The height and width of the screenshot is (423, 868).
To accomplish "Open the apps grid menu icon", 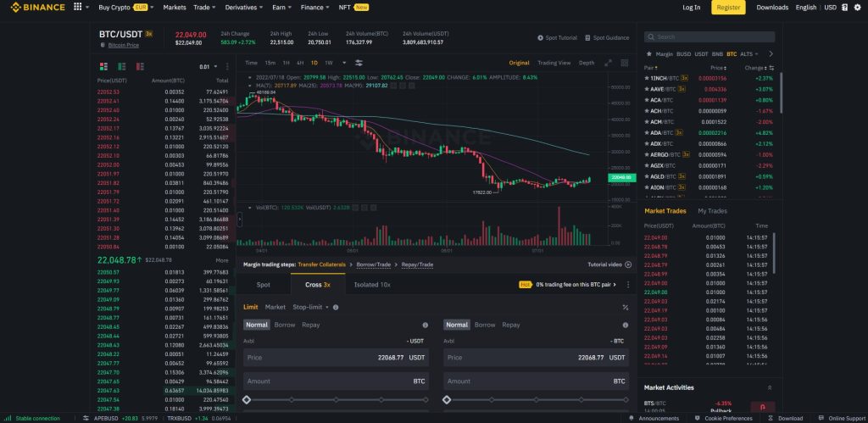I will (77, 7).
